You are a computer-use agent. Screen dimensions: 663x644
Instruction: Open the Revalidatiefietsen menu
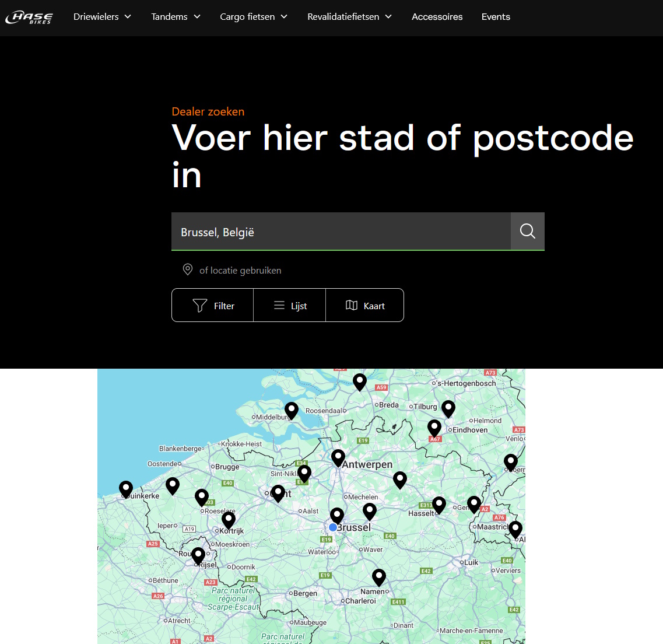(x=349, y=17)
